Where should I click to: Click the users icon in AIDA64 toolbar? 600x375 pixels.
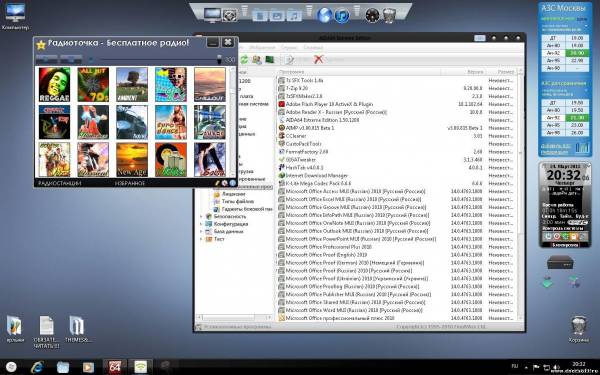tap(257, 59)
